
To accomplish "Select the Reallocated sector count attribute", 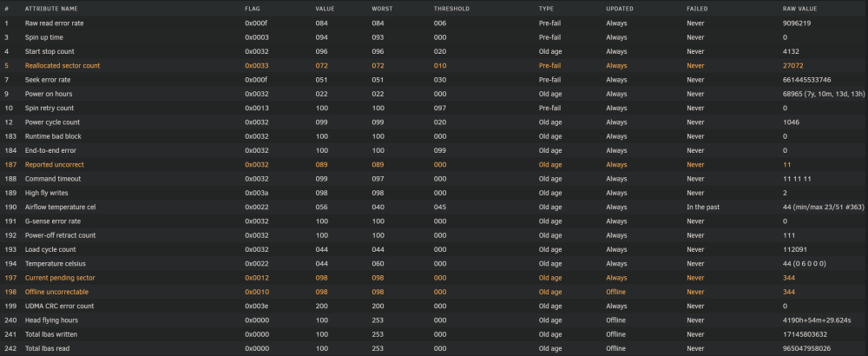I will (x=62, y=65).
